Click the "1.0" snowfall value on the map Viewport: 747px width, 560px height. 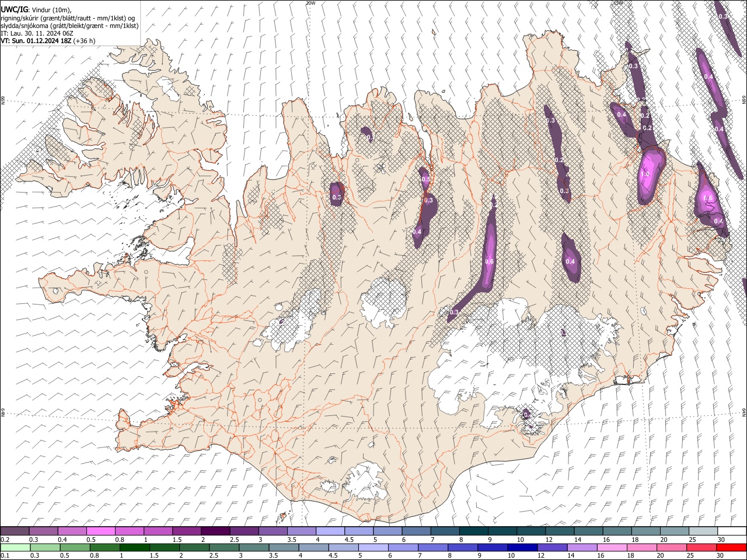coord(645,174)
